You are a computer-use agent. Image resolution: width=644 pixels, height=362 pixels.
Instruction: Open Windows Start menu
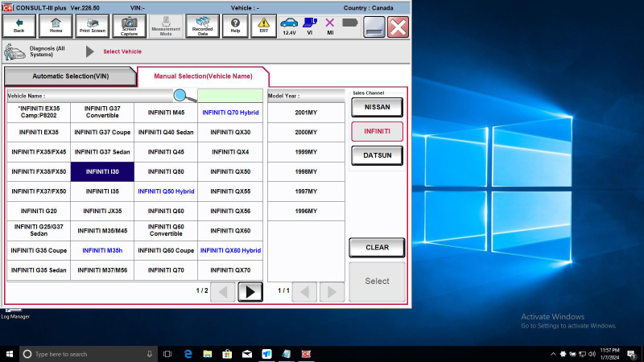point(10,354)
